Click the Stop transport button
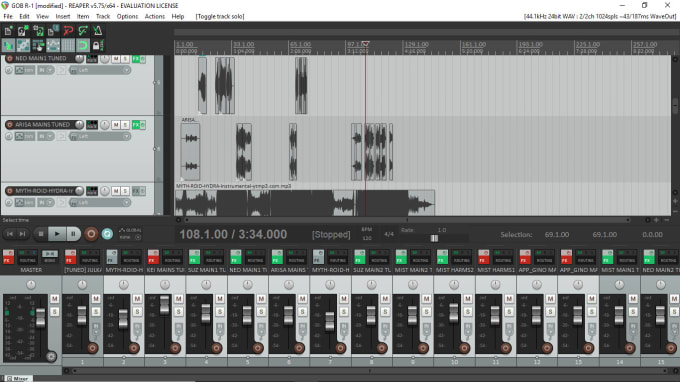The height and width of the screenshot is (382, 680). (x=41, y=234)
